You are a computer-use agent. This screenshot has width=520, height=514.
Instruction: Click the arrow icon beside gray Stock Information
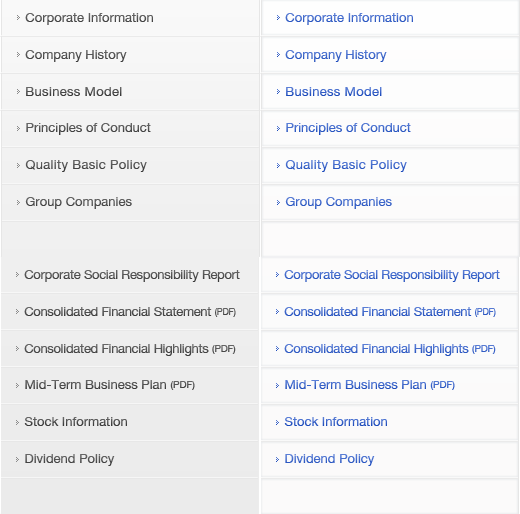(17, 422)
